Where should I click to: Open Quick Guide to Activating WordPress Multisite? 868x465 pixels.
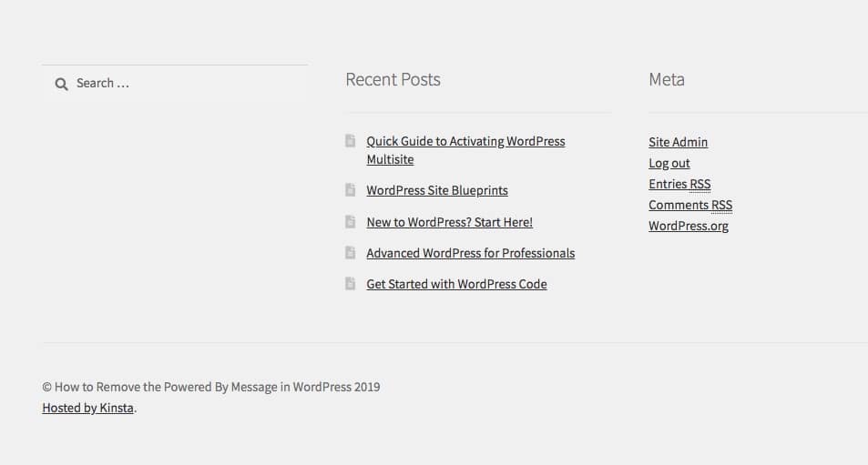coord(465,142)
